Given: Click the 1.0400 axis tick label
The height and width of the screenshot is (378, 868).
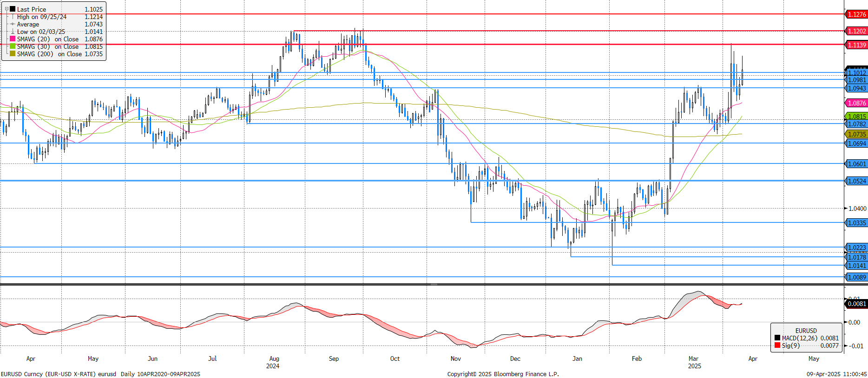Looking at the screenshot, I should (x=857, y=209).
